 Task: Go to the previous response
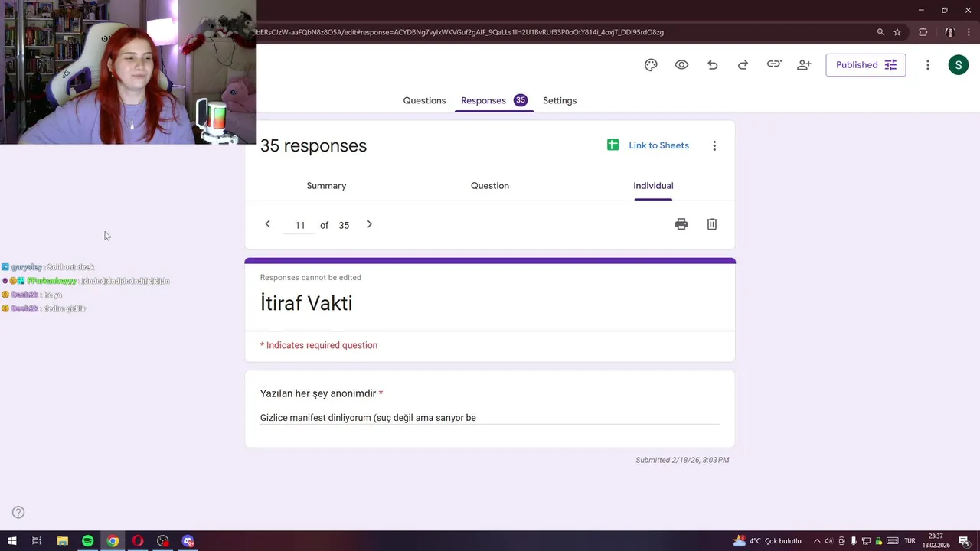(267, 224)
